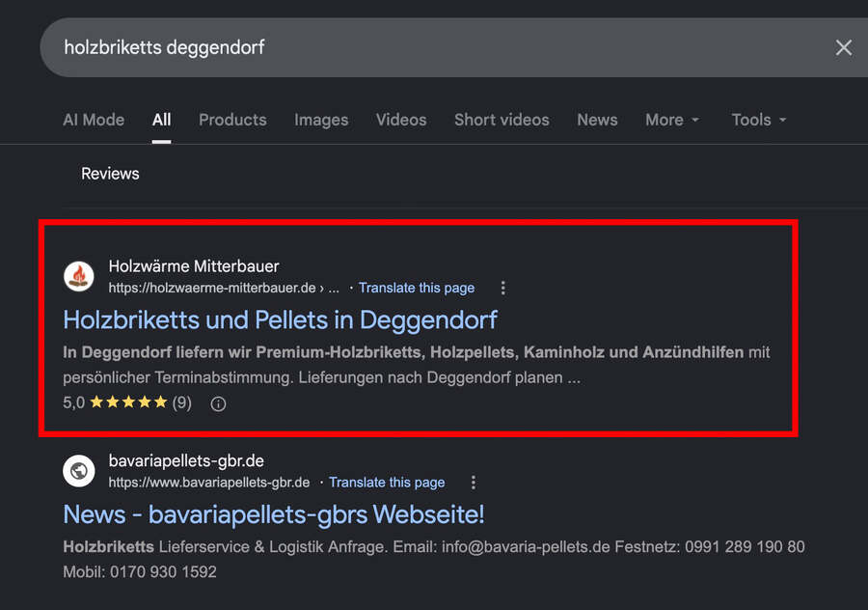
Task: Click the rating count (9)
Action: pyautogui.click(x=181, y=402)
